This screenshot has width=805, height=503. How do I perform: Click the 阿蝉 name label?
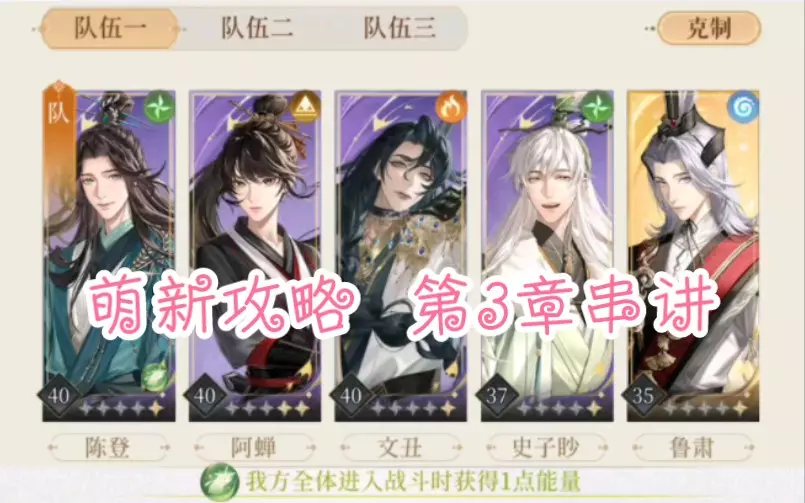coord(254,448)
